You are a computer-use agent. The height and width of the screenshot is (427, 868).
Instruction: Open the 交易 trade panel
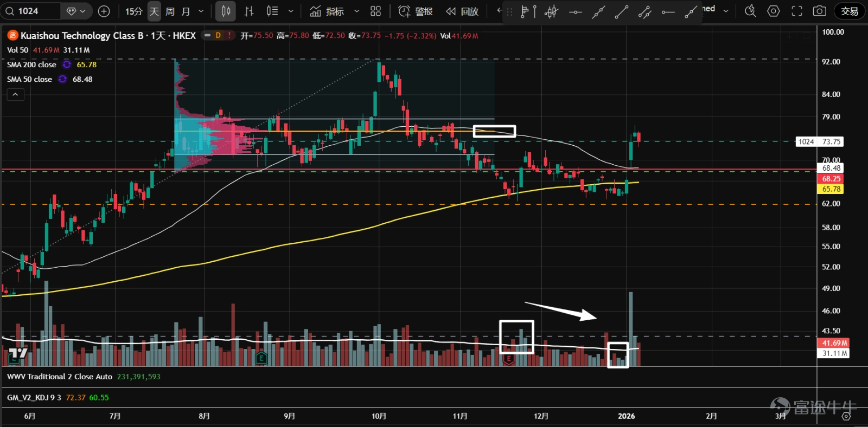click(x=850, y=11)
